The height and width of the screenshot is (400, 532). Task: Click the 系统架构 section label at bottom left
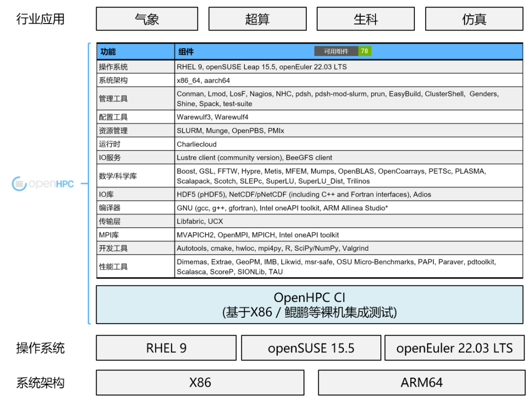(40, 383)
